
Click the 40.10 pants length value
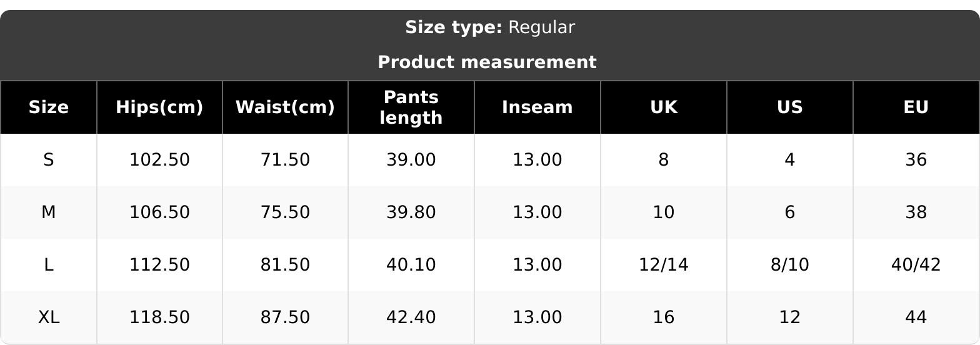click(411, 265)
